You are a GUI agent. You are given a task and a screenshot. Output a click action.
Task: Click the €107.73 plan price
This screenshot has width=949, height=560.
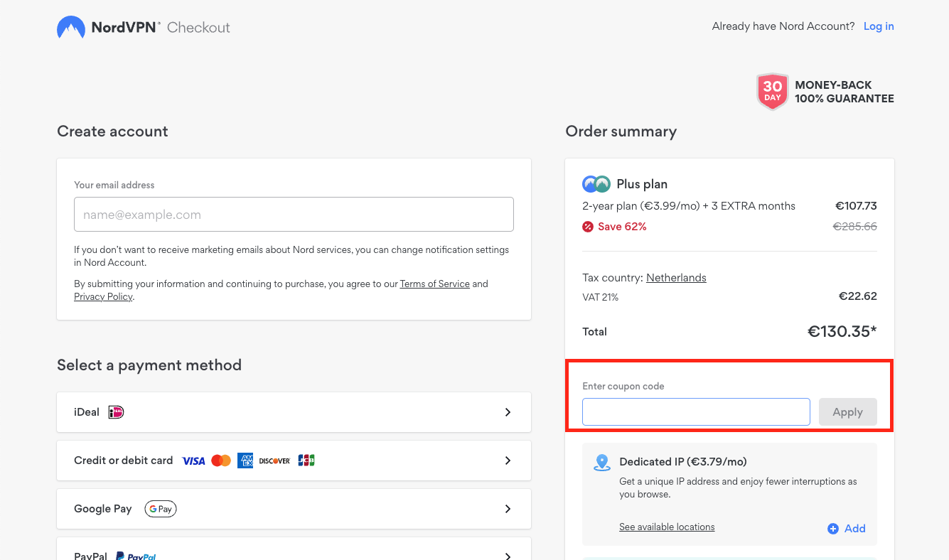[x=856, y=206]
